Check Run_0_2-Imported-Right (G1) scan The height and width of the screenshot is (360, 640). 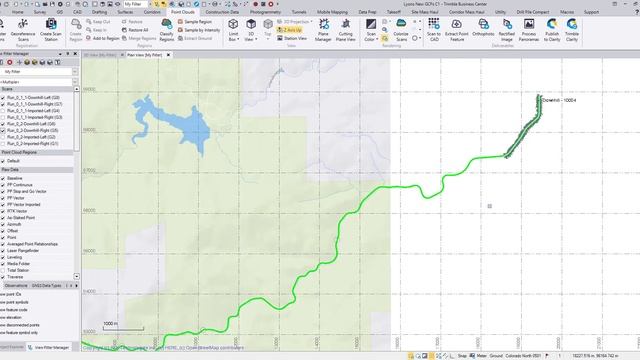pyautogui.click(x=3, y=144)
